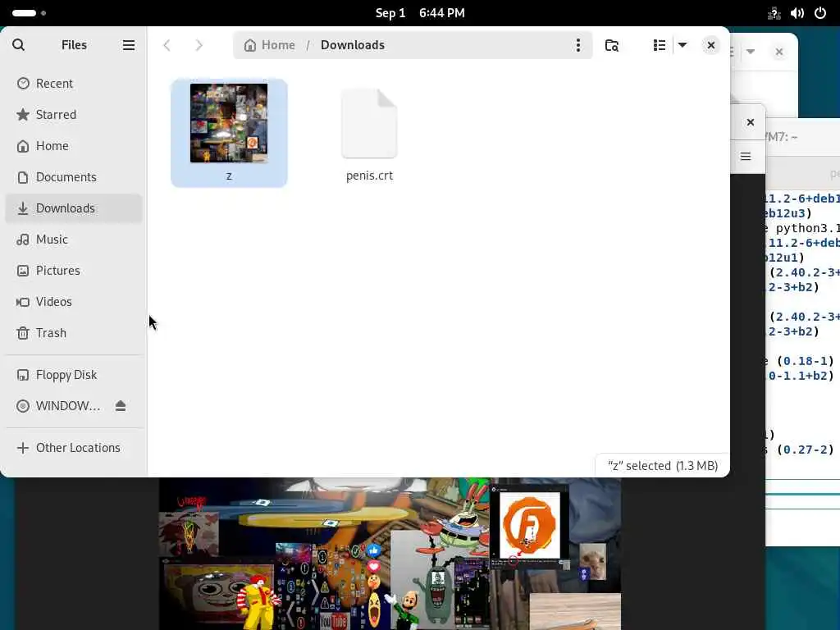Click the Pictures icon in sidebar
The height and width of the screenshot is (630, 840).
click(23, 271)
